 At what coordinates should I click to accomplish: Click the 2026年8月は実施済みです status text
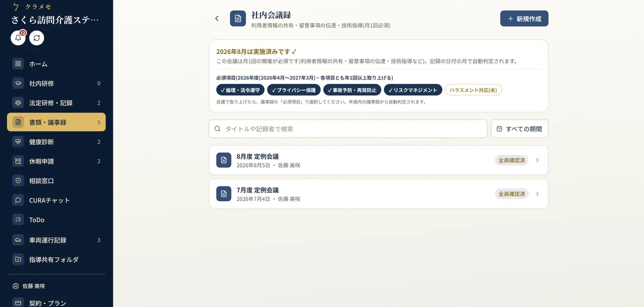point(257,52)
